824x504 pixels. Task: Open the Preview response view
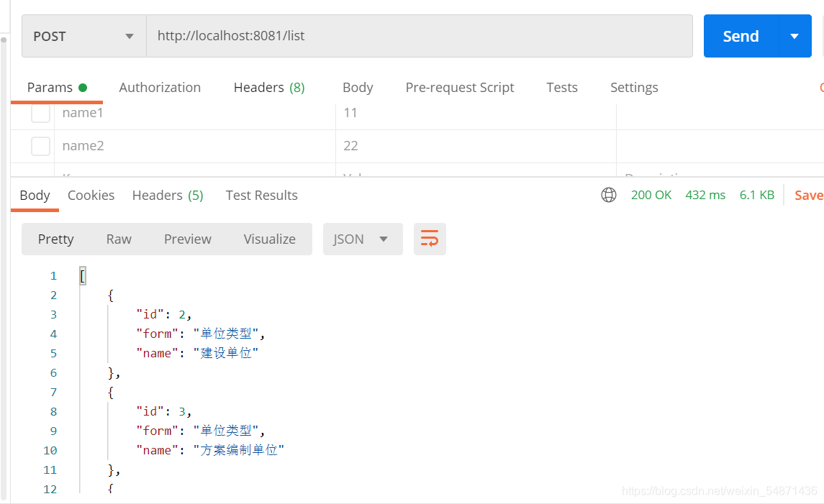187,239
